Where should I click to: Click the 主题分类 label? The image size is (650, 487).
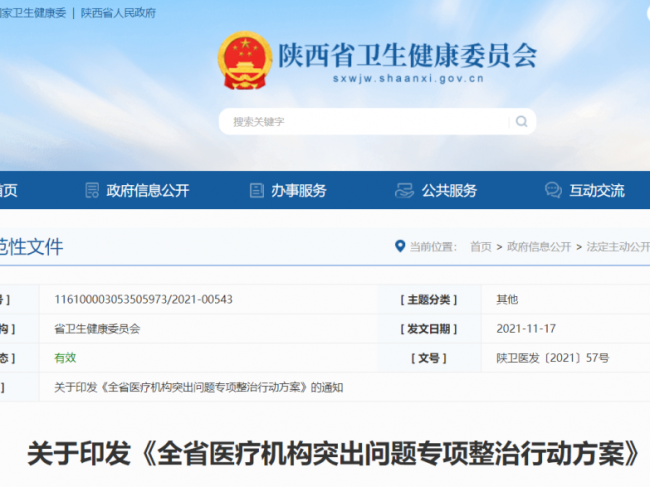tap(429, 299)
